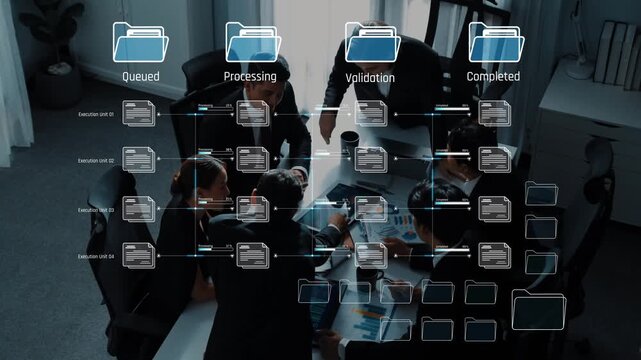Click the Execution Unit 03 row label
Image resolution: width=641 pixels, height=360 pixels.
tap(96, 210)
